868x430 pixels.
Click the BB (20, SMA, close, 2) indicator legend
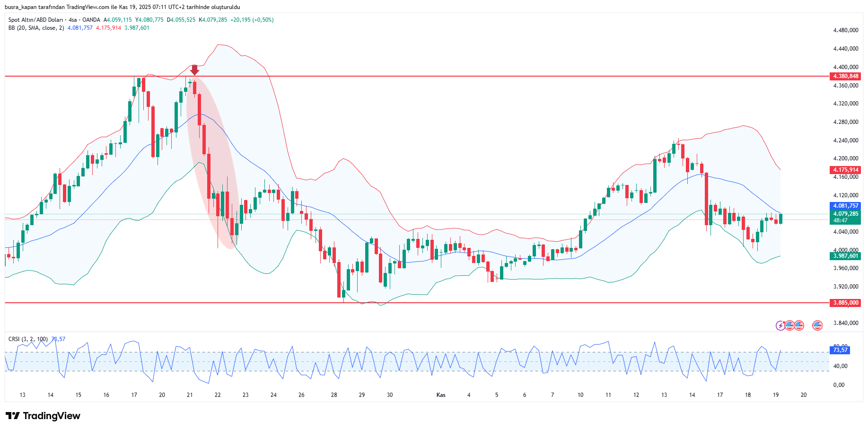pyautogui.click(x=36, y=28)
